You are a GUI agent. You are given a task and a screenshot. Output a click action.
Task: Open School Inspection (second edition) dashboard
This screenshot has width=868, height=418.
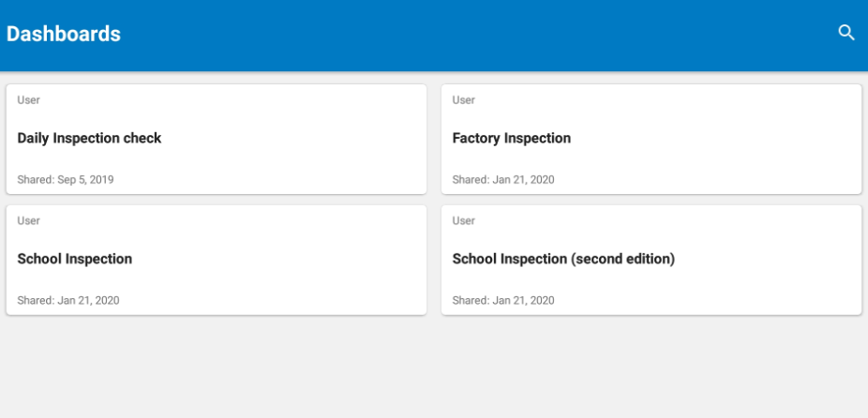pos(563,259)
